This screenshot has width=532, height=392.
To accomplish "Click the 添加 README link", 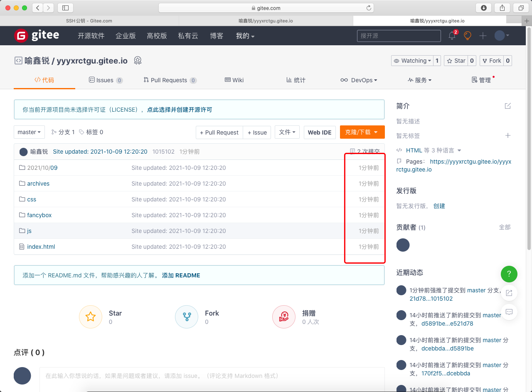I will (181, 275).
